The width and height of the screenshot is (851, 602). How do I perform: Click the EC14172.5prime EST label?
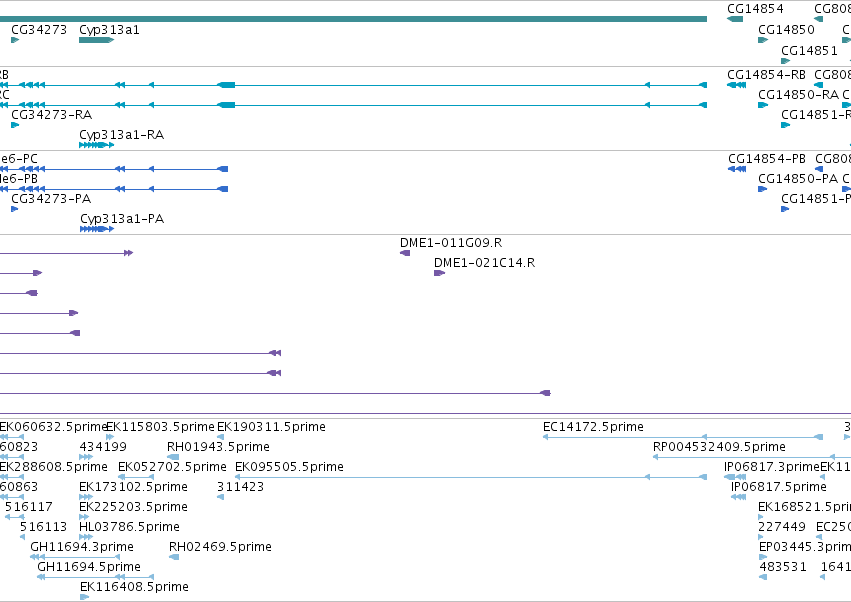pyautogui.click(x=593, y=427)
